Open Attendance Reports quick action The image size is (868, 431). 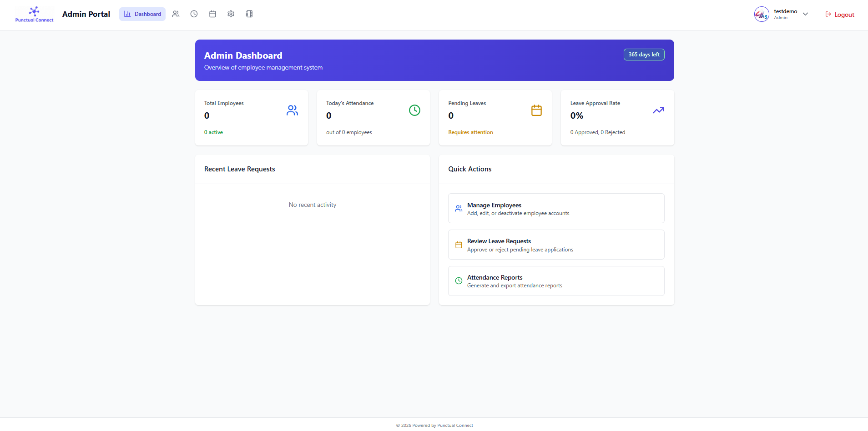point(556,281)
